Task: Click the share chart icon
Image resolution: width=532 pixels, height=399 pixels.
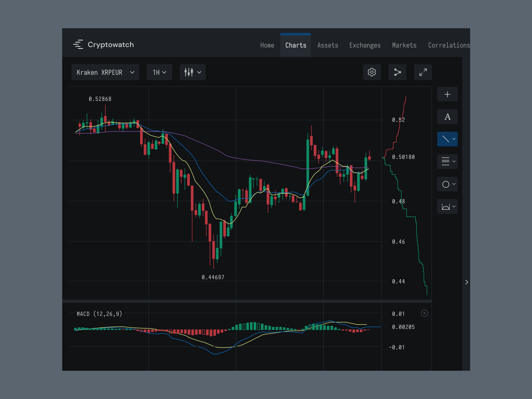Action: point(397,72)
